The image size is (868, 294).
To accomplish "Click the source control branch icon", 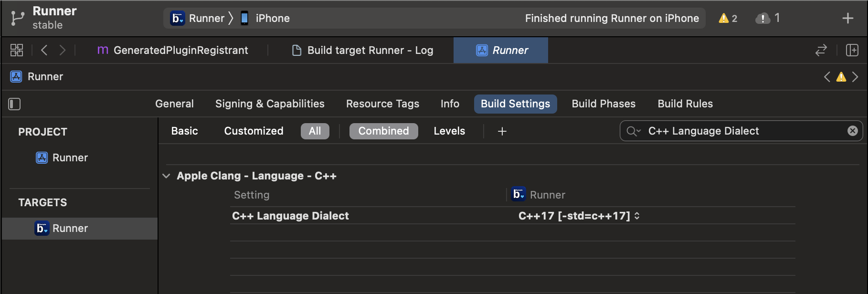I will 18,18.
